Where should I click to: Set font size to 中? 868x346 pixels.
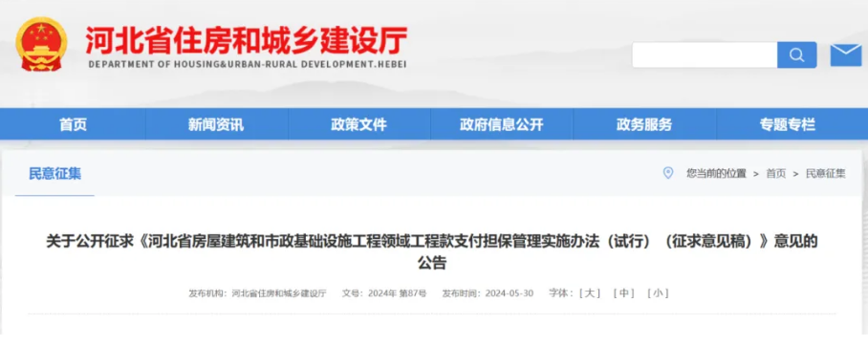coord(624,293)
